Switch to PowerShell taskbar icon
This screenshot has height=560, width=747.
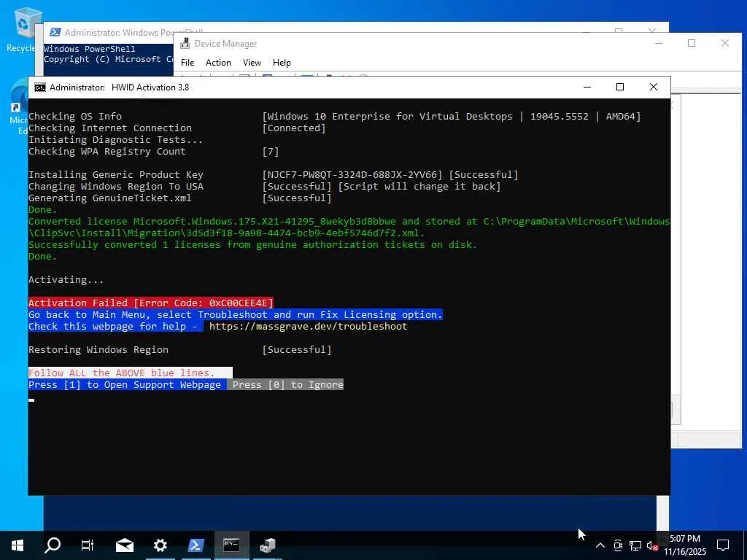[196, 545]
